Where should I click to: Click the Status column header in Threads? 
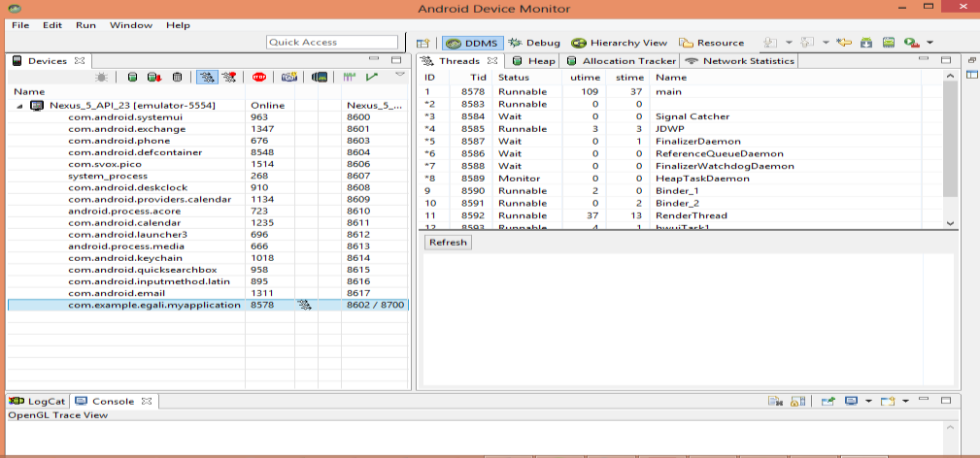526,78
